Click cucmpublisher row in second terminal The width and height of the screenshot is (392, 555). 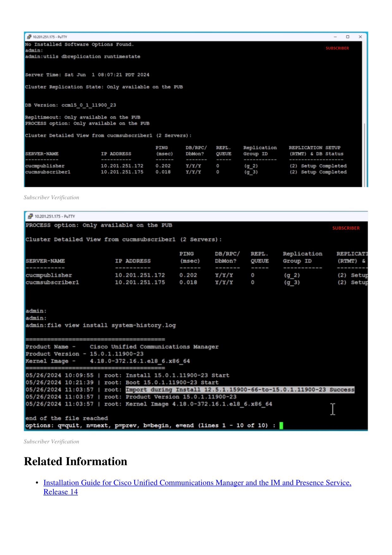click(197, 275)
